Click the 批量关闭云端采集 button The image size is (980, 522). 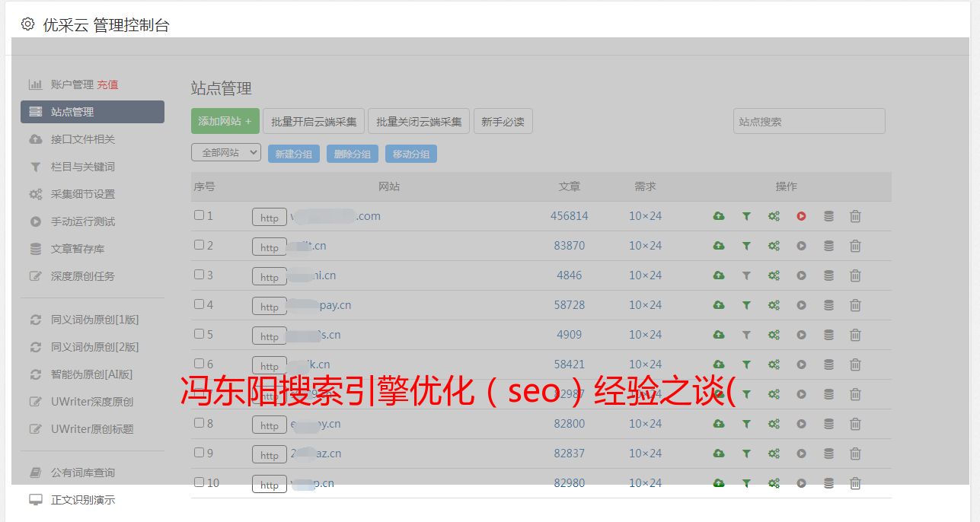419,121
